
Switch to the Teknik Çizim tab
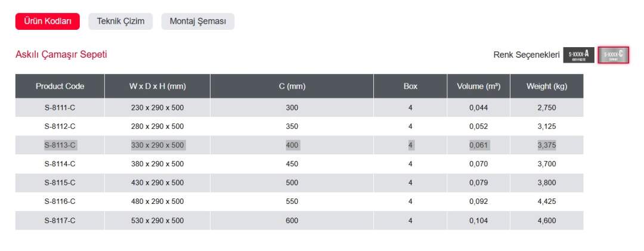(120, 21)
